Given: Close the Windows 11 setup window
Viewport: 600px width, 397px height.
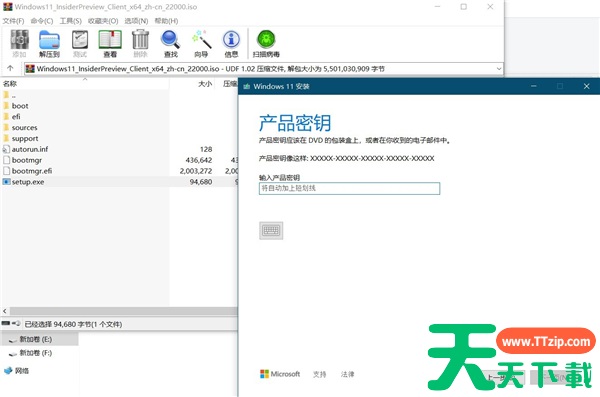Looking at the screenshot, I should 586,87.
